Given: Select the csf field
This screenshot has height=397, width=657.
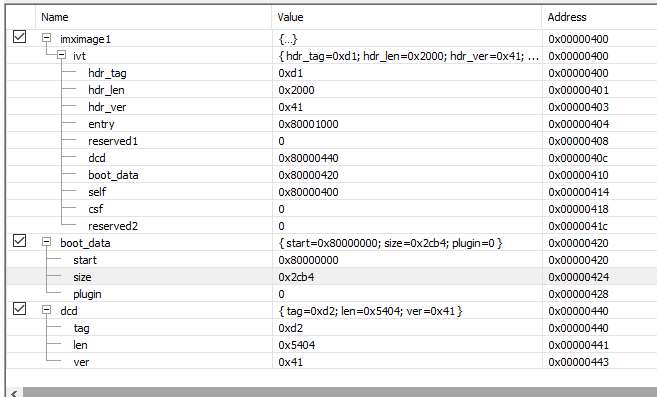Looking at the screenshot, I should pyautogui.click(x=96, y=209).
